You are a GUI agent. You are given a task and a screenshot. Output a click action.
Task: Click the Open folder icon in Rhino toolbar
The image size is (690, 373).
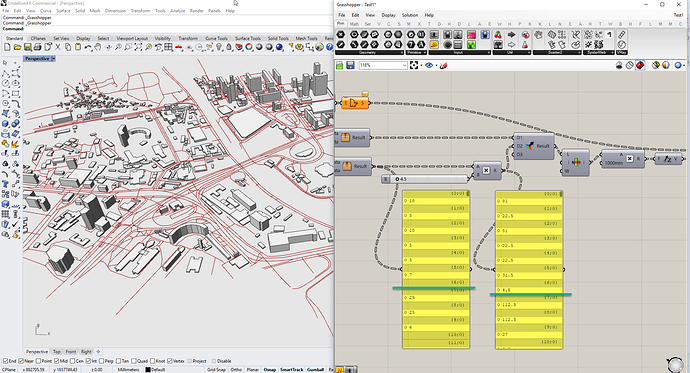point(18,47)
